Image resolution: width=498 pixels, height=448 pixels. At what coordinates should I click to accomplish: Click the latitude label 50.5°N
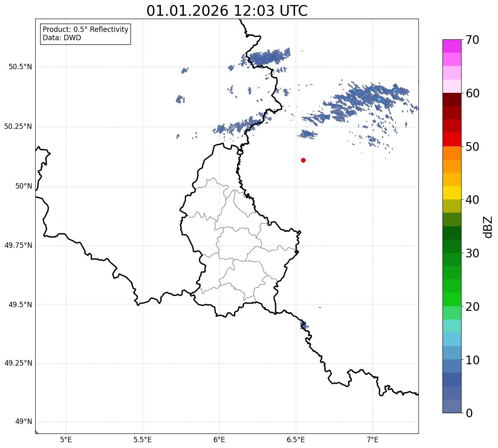(20, 67)
